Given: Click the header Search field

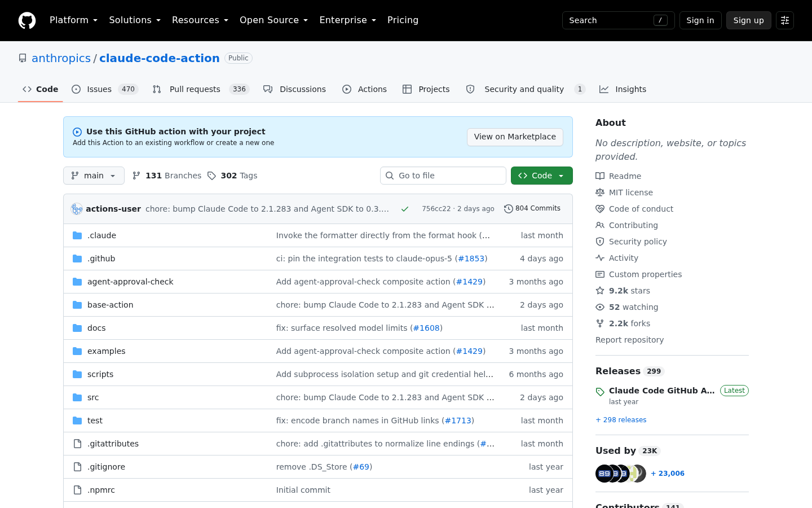Looking at the screenshot, I should (618, 20).
